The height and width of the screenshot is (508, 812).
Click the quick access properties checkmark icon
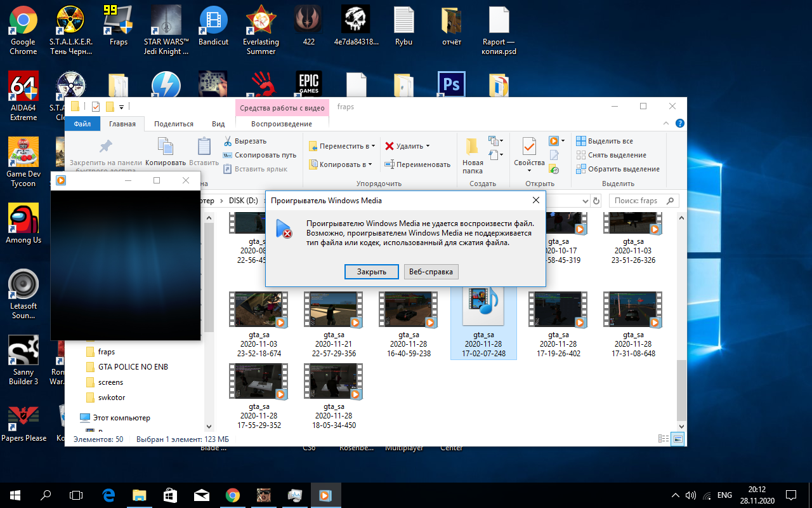point(96,107)
